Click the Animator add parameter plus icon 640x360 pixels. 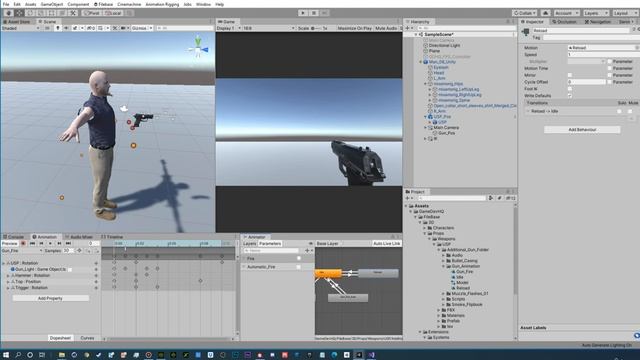coord(308,251)
